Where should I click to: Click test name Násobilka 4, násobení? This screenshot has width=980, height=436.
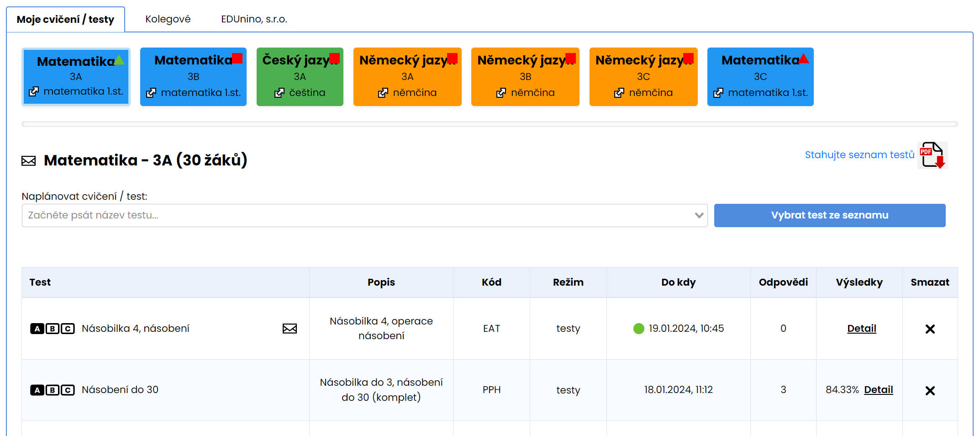click(x=136, y=328)
